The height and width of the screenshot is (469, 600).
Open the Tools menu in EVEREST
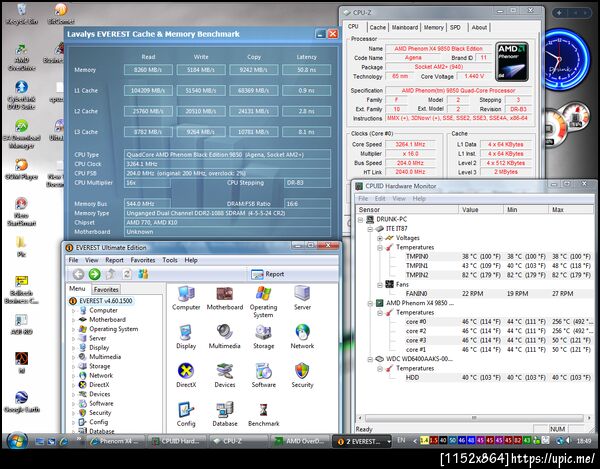tap(170, 260)
